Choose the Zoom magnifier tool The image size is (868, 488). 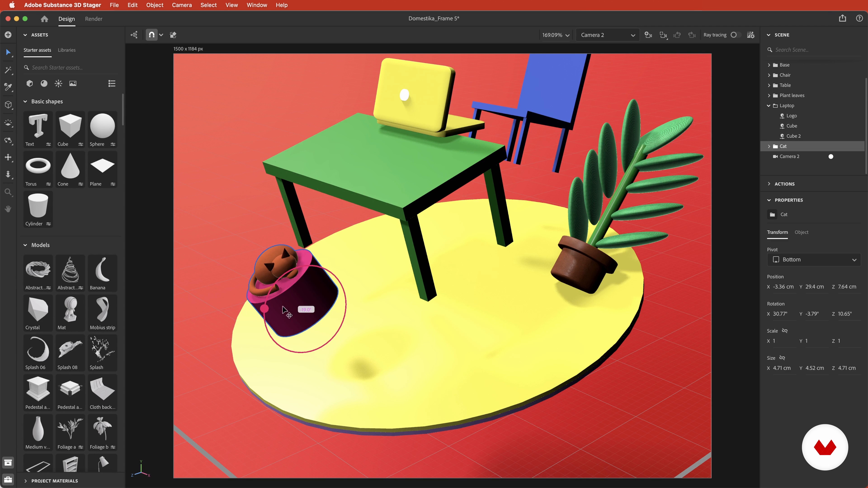click(8, 192)
